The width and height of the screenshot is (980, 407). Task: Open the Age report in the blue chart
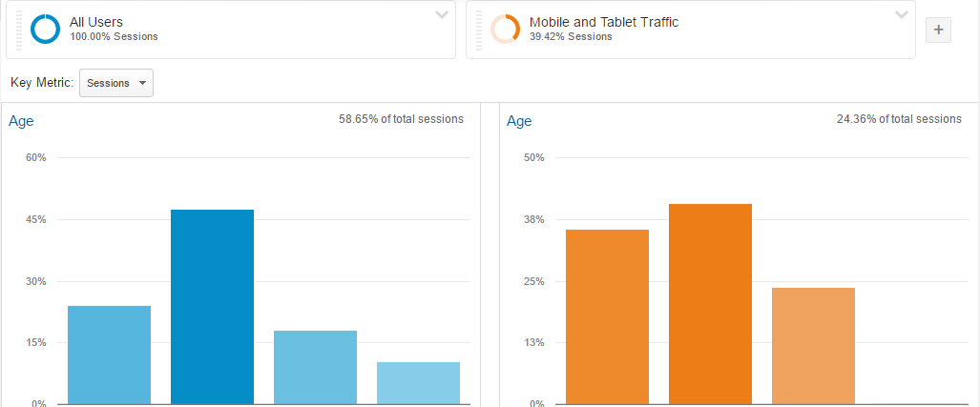point(21,121)
